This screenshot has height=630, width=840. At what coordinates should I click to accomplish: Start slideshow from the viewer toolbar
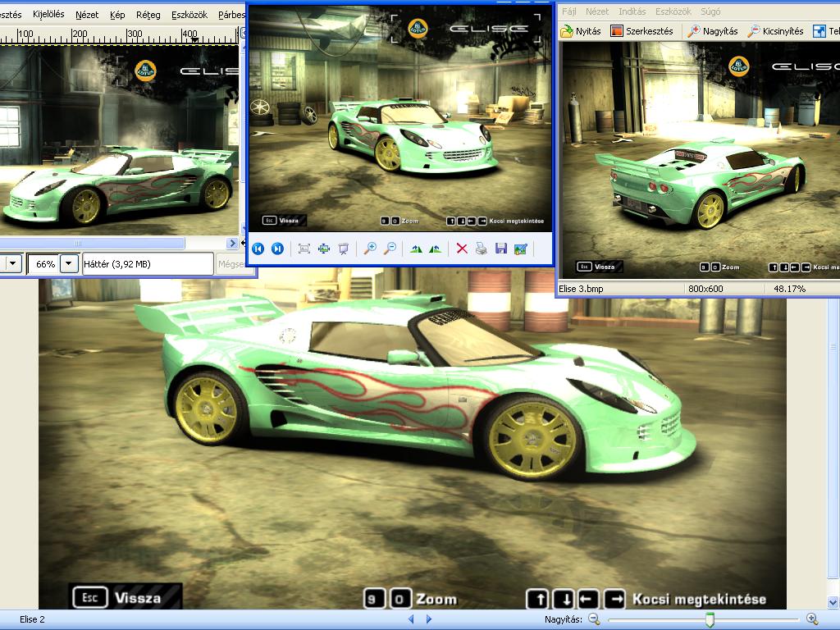pos(344,249)
